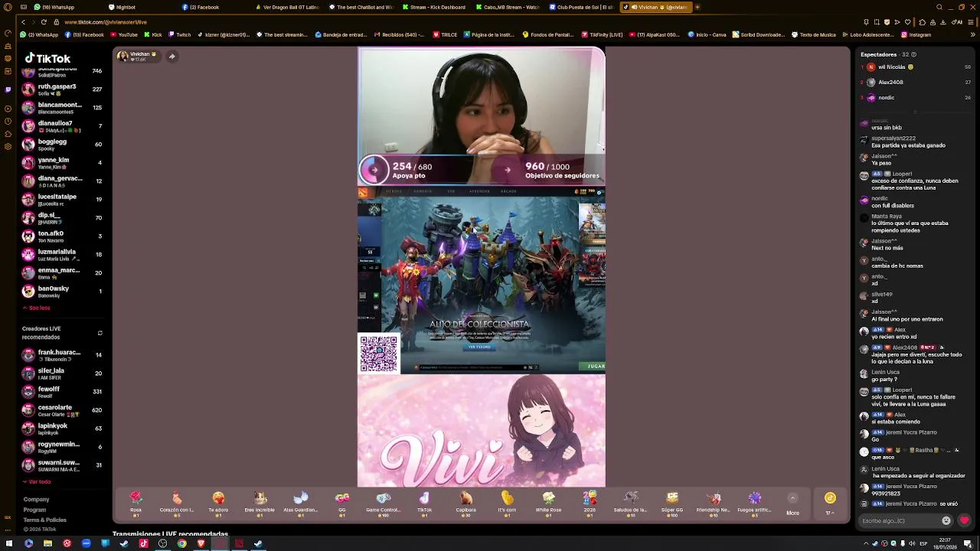Image resolution: width=980 pixels, height=551 pixels.
Task: Switch to Nightbot browser tab
Action: coord(138,7)
